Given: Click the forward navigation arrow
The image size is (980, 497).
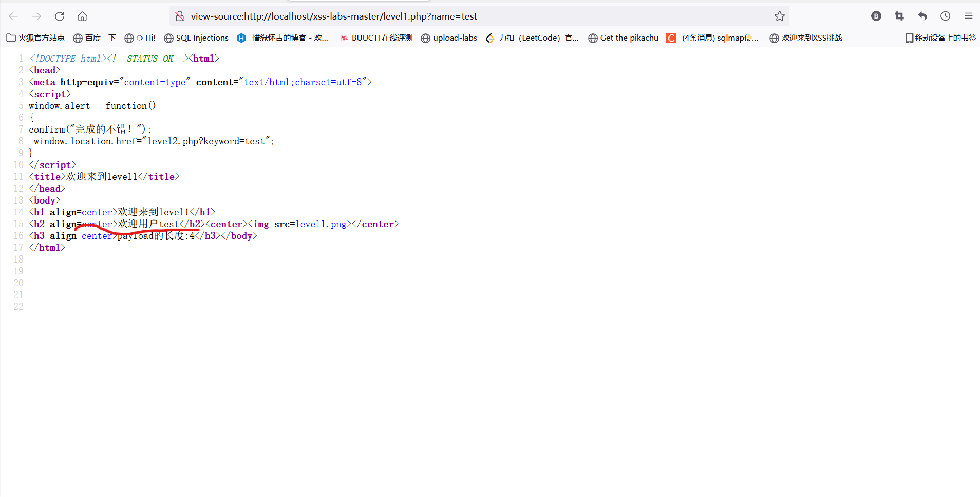Looking at the screenshot, I should point(36,16).
